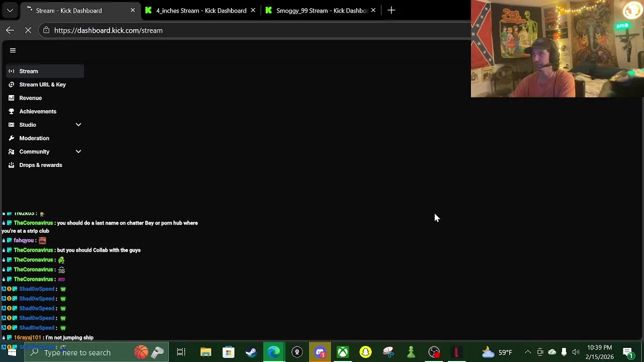The width and height of the screenshot is (644, 362).
Task: Go back to the previous page
Action: pos(10,30)
